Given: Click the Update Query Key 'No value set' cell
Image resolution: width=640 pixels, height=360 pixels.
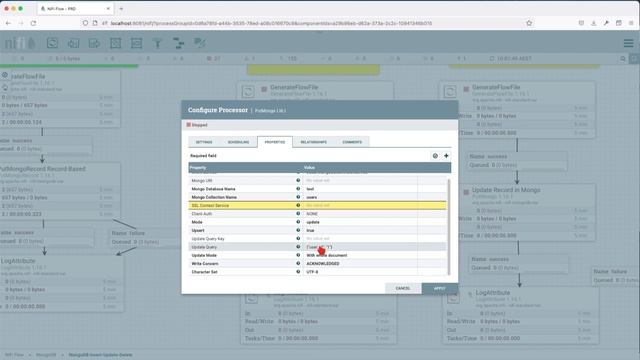Looking at the screenshot, I should (x=360, y=238).
